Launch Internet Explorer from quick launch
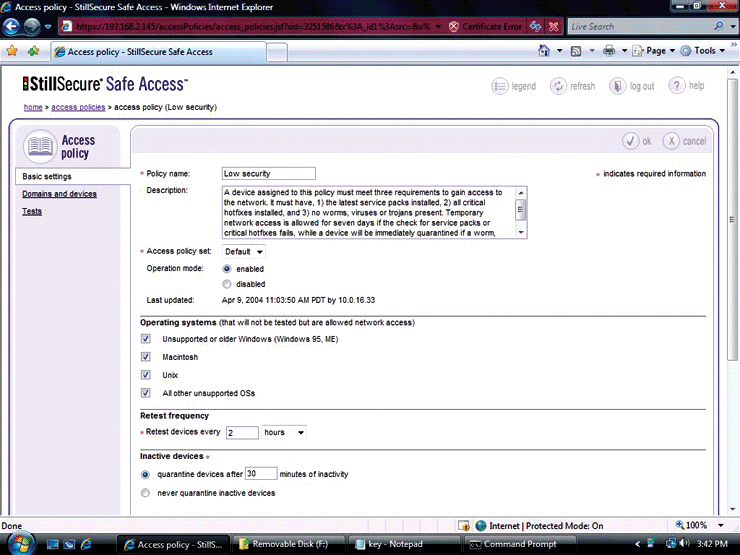The height and width of the screenshot is (555, 740). pyautogui.click(x=86, y=544)
